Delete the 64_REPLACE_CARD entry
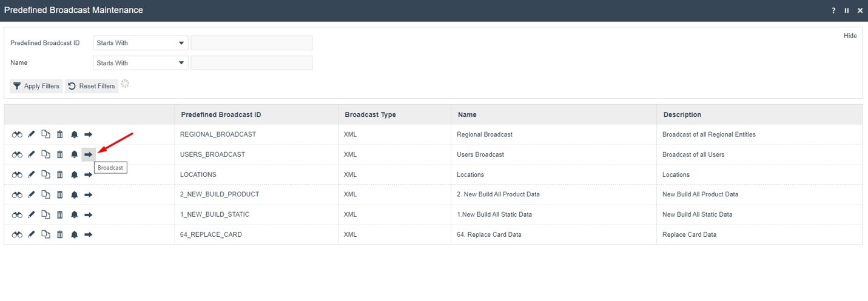The height and width of the screenshot is (301, 868). coord(59,234)
